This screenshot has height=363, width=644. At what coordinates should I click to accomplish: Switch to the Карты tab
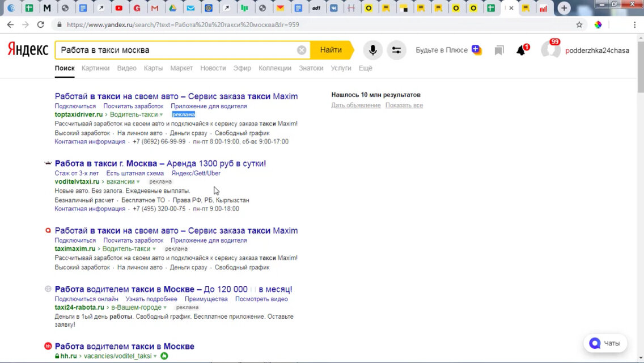[x=153, y=68]
